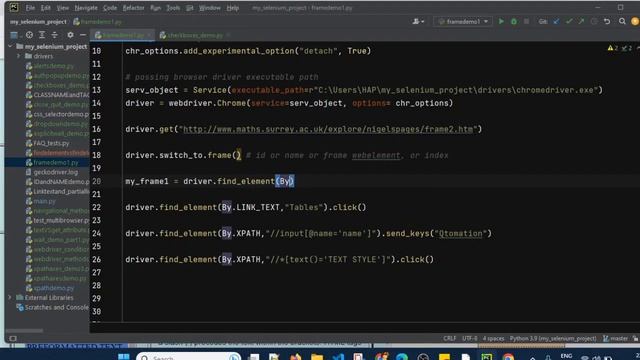Open the Code menu
This screenshot has height=360, width=640.
(x=110, y=8)
